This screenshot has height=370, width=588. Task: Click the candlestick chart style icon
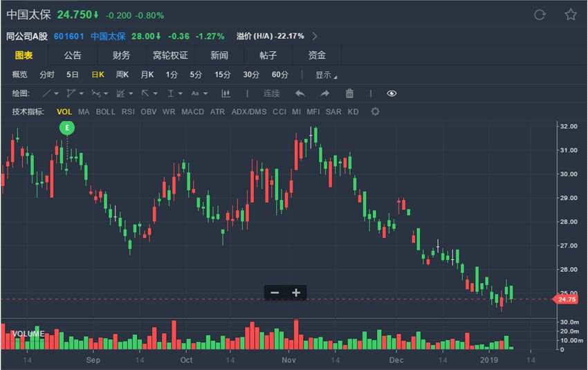point(226,93)
